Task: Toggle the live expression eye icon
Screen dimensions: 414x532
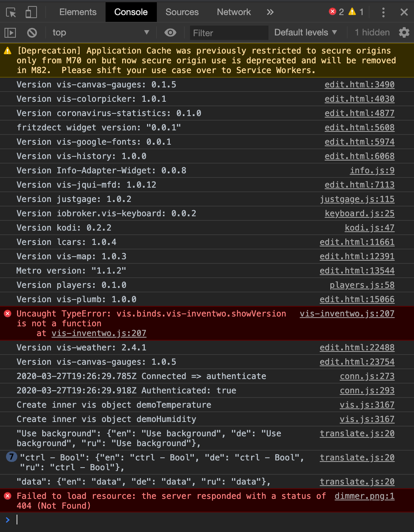Action: 170,33
